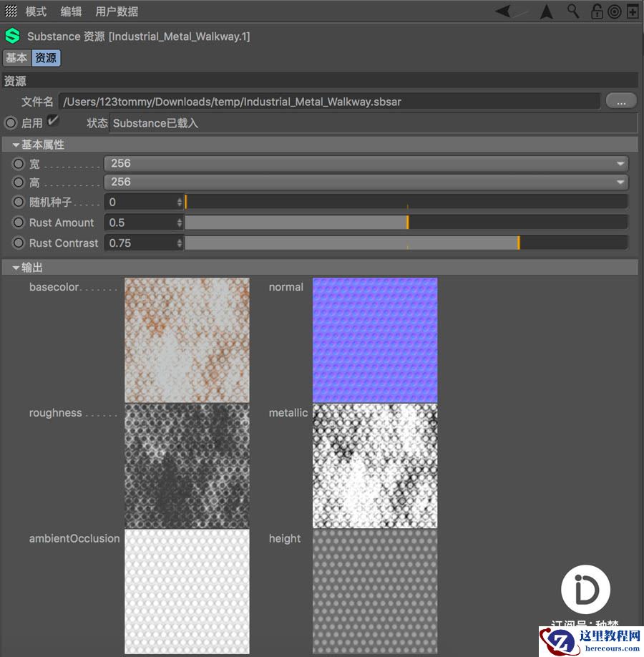
Task: Open the magnifier search icon
Action: [x=573, y=11]
